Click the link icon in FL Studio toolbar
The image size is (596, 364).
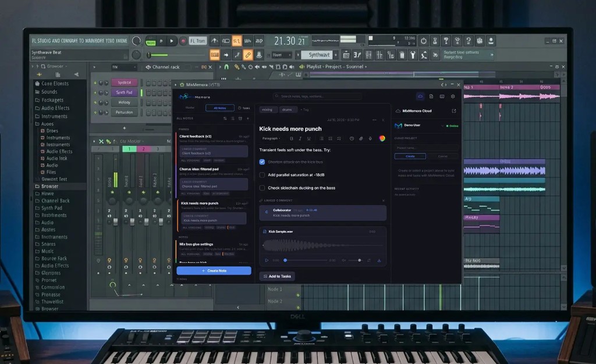click(247, 55)
